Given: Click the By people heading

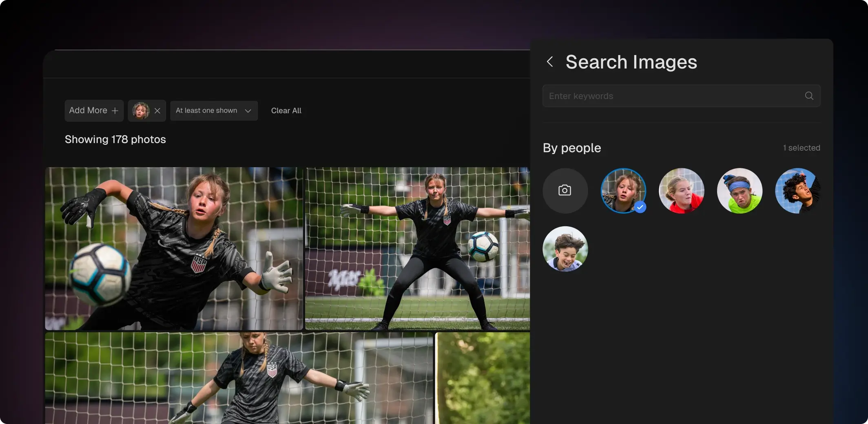Looking at the screenshot, I should (572, 148).
